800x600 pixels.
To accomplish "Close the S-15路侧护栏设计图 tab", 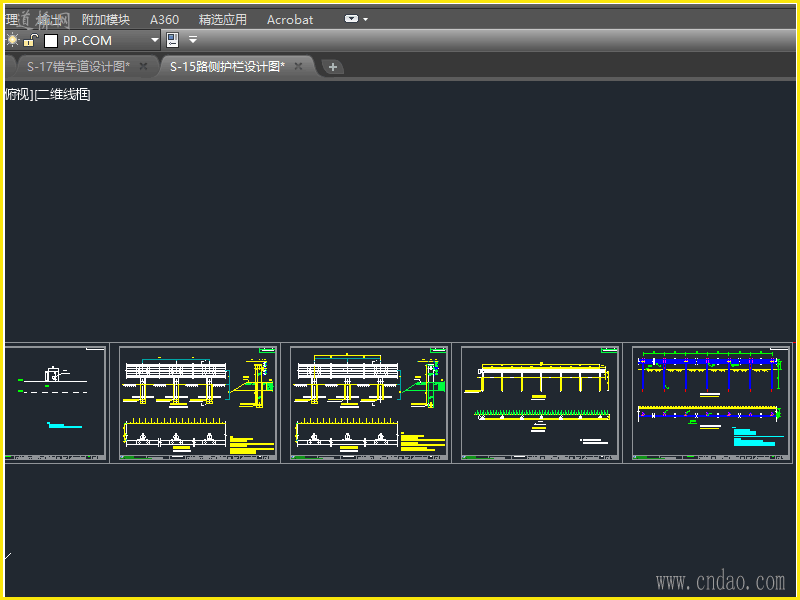I will [298, 67].
